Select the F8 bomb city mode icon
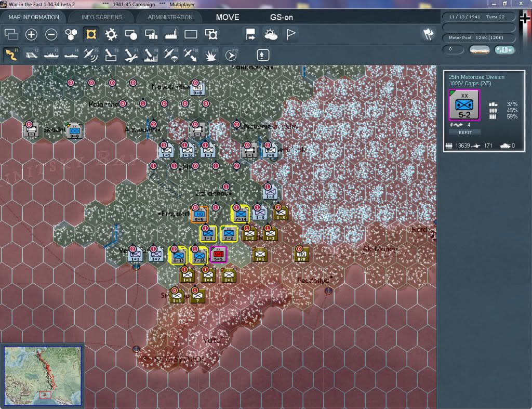This screenshot has height=409, width=532. click(x=151, y=55)
